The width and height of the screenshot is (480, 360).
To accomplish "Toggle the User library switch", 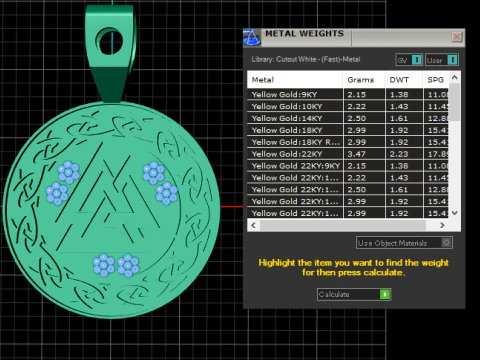I will [452, 60].
